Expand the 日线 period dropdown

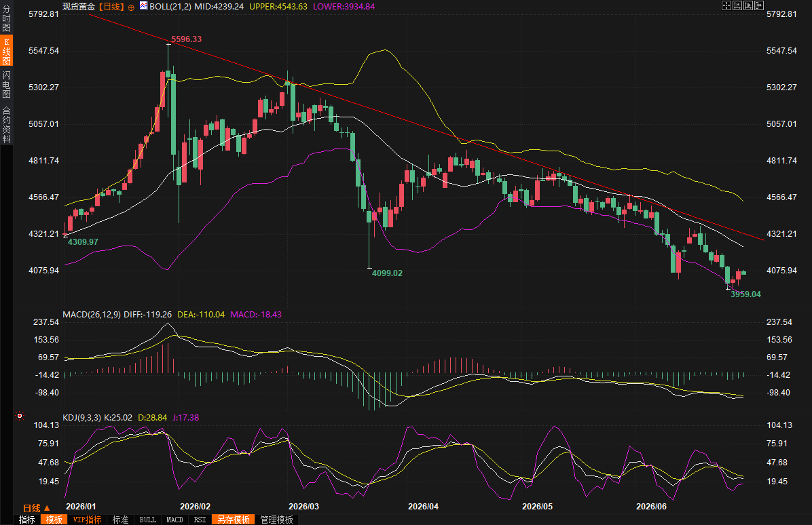pos(36,508)
